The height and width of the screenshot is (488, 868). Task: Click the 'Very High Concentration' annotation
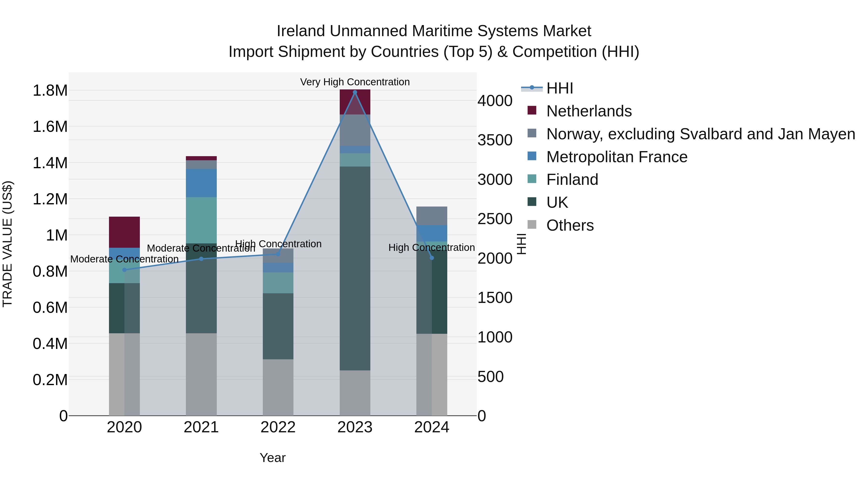(355, 82)
